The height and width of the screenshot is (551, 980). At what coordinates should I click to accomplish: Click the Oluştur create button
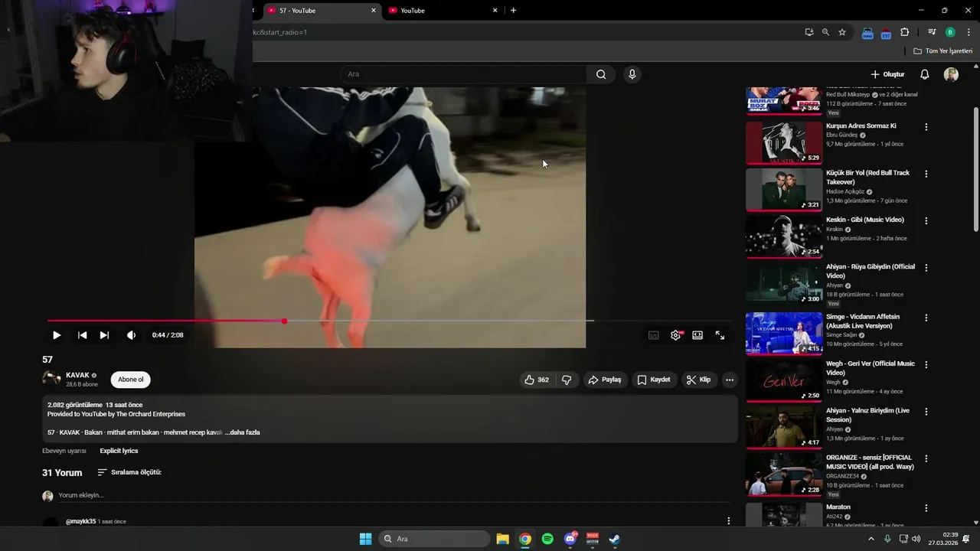[x=887, y=74]
